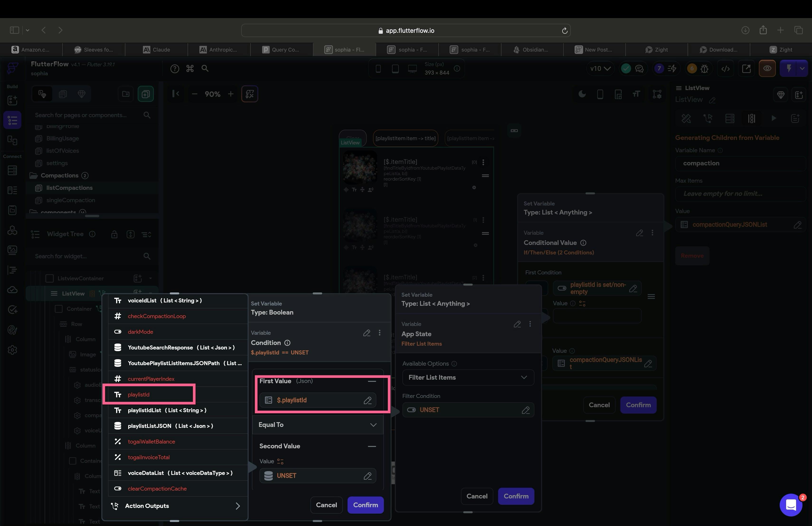Click the help question mark icon
812x526 pixels.
pyautogui.click(x=175, y=69)
